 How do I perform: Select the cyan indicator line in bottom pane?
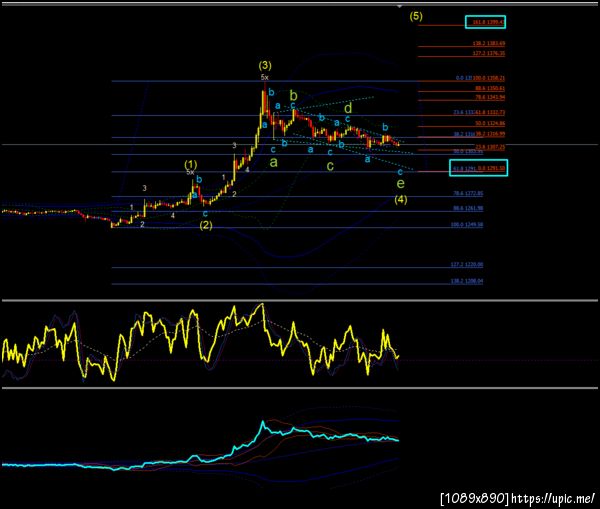coord(200,446)
